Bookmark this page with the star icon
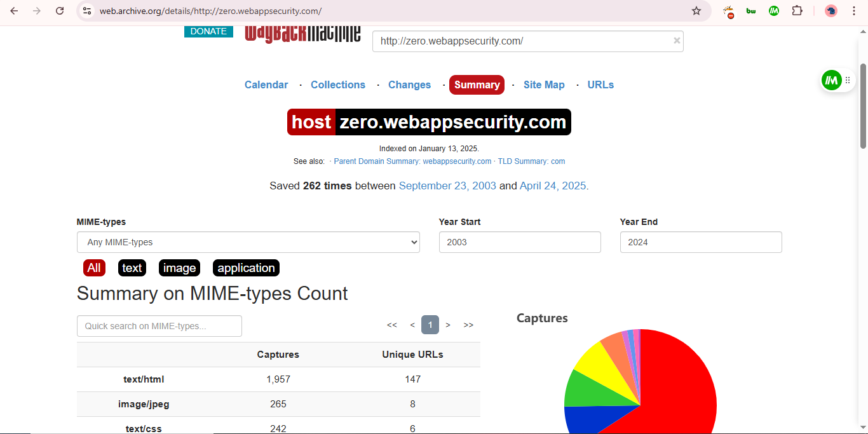This screenshot has height=434, width=868. pos(696,11)
